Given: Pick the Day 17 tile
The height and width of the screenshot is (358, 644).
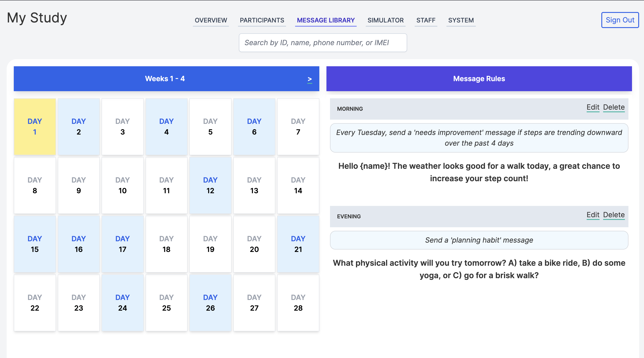Looking at the screenshot, I should coord(122,244).
